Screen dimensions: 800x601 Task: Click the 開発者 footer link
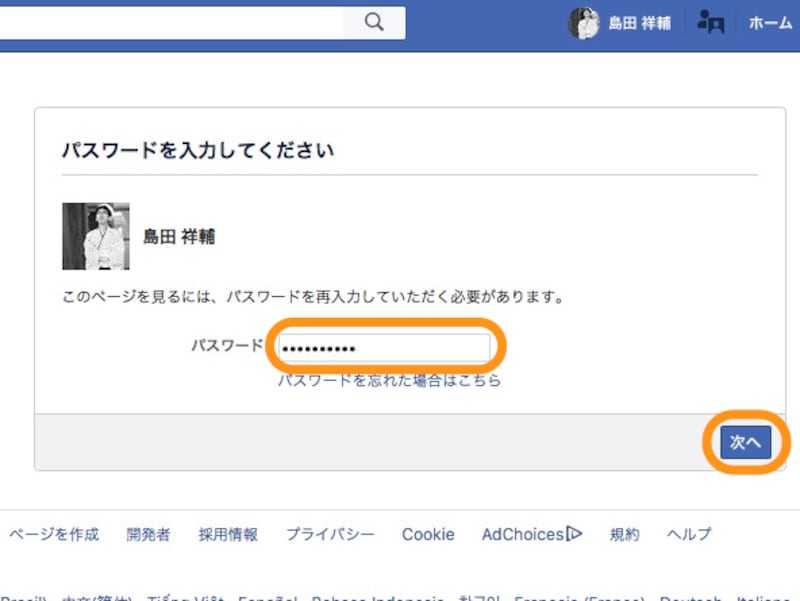pos(148,534)
